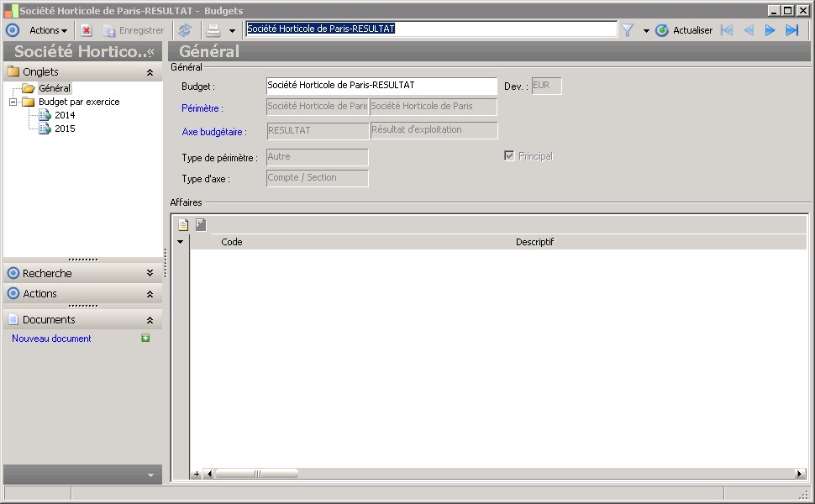Click the round blue Actions toolbar icon

[13, 30]
